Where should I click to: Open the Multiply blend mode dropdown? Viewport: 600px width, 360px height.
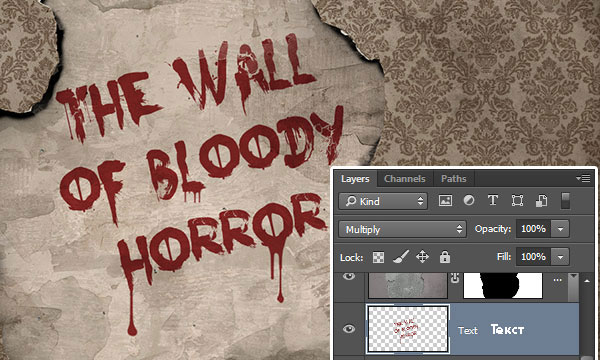coord(402,229)
